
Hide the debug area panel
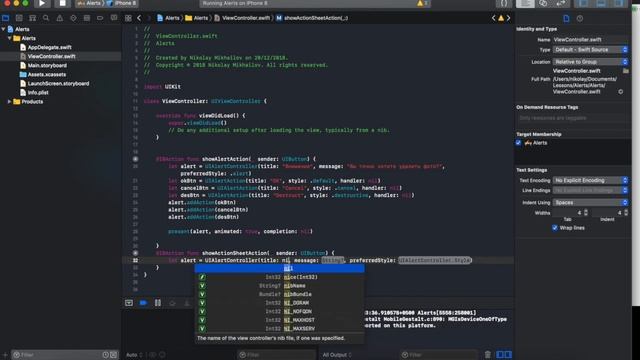[x=601, y=3]
